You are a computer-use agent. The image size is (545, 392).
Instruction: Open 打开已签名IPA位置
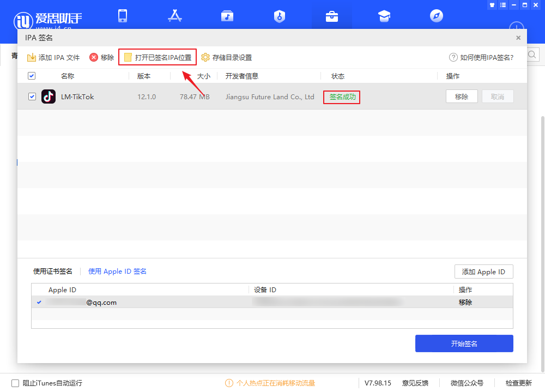[158, 57]
